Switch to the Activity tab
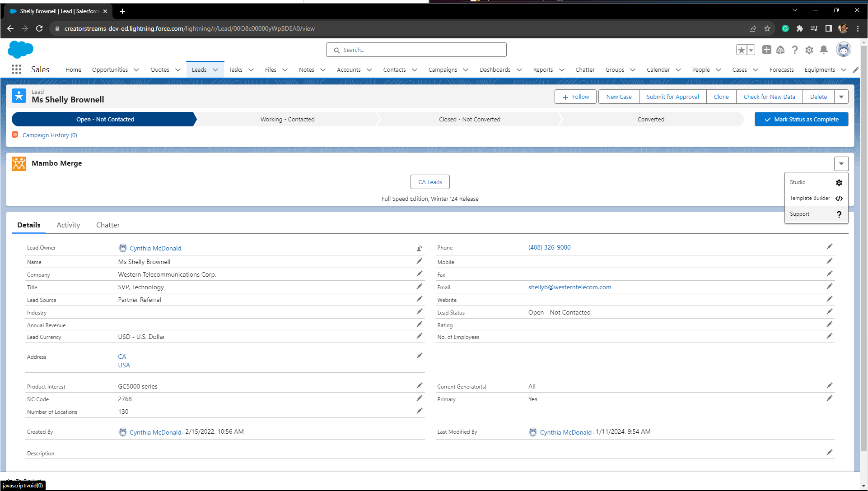The image size is (868, 491). (68, 225)
